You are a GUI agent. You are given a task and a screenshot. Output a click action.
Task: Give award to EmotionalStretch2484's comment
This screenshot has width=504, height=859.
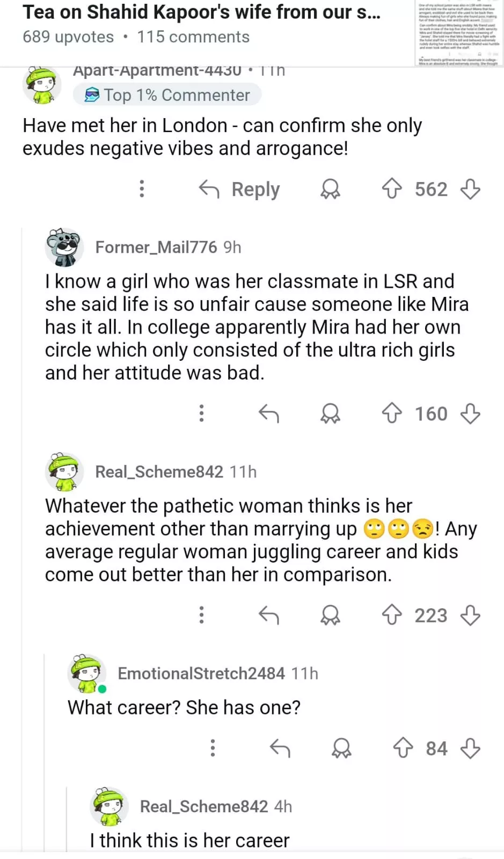341,748
